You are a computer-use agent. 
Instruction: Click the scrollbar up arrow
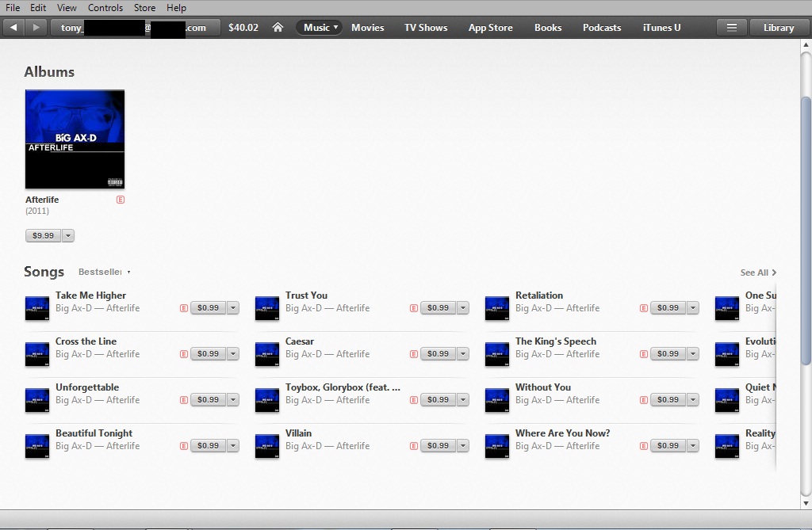click(806, 45)
